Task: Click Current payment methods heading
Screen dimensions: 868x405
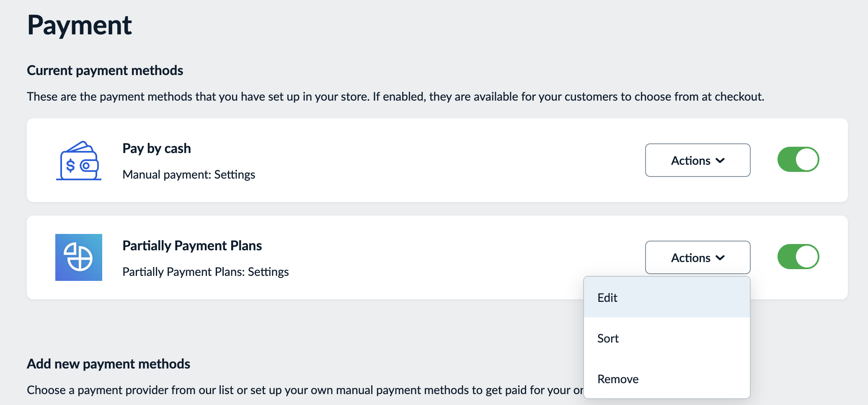Action: [105, 70]
